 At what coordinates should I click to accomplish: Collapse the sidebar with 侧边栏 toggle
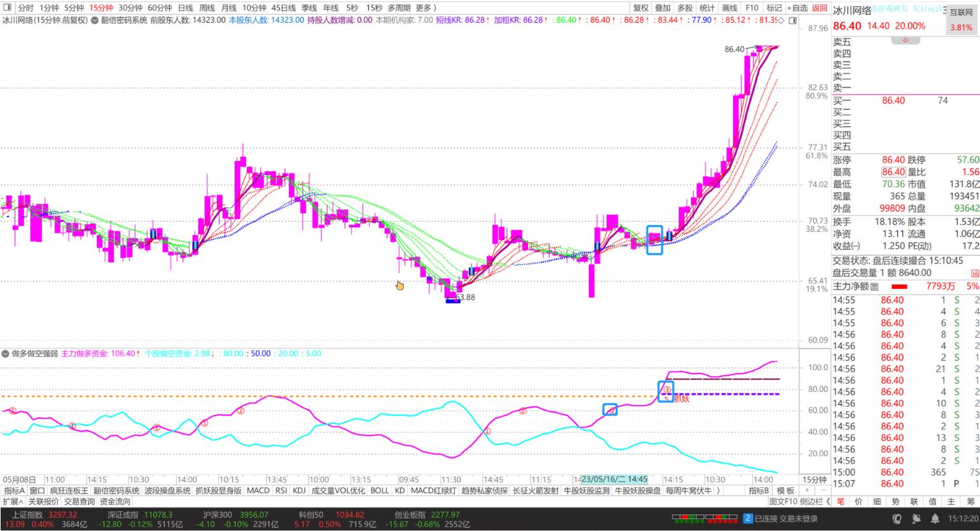click(815, 501)
